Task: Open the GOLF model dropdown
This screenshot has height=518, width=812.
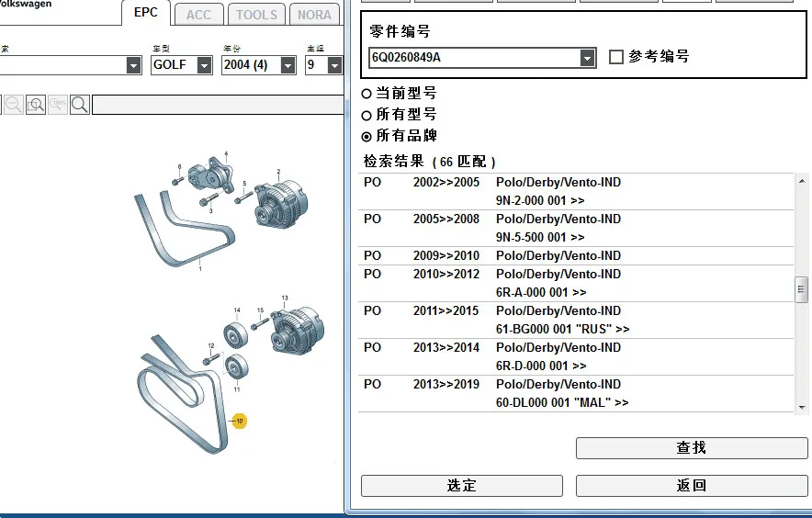Action: 205,65
